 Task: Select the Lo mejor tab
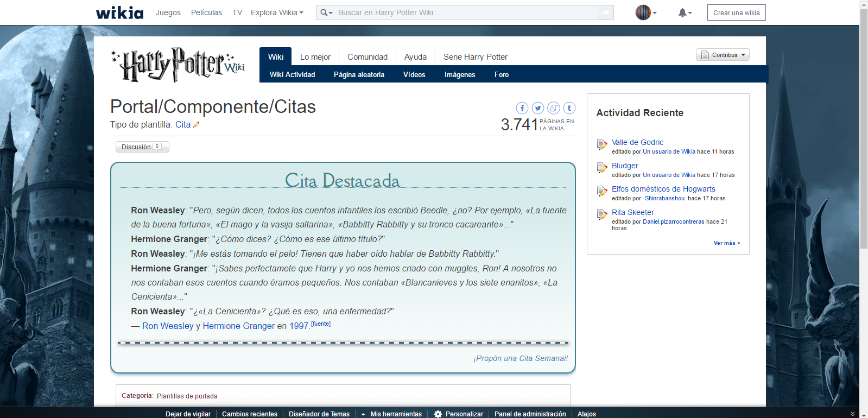pos(315,56)
